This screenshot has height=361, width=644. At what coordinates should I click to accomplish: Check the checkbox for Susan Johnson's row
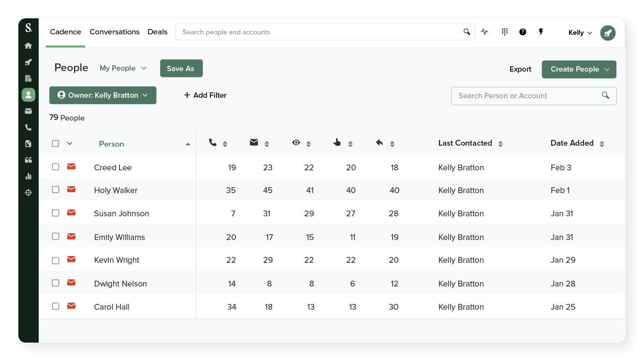(x=56, y=212)
